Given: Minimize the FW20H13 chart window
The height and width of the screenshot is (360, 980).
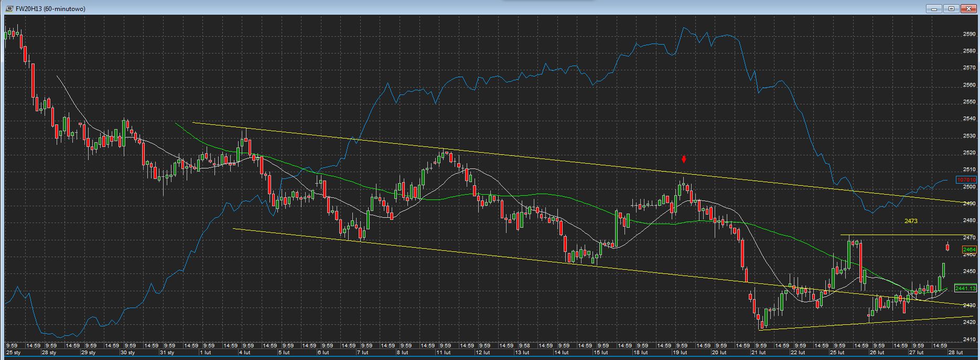Looking at the screenshot, I should coord(934,9).
